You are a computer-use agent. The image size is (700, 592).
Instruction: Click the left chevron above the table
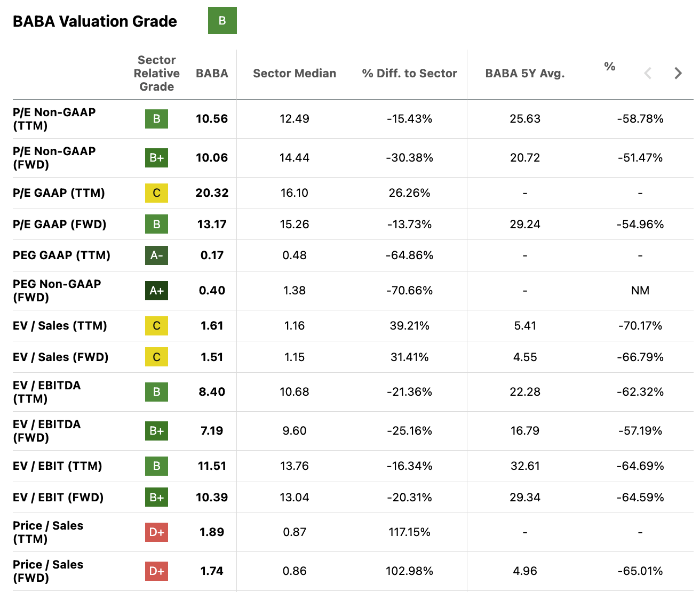point(647,73)
